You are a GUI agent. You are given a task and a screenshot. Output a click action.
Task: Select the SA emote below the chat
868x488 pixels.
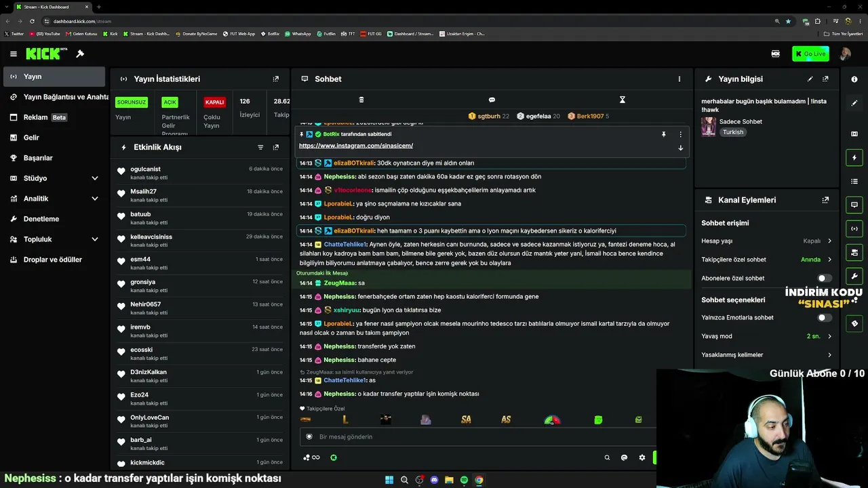466,420
